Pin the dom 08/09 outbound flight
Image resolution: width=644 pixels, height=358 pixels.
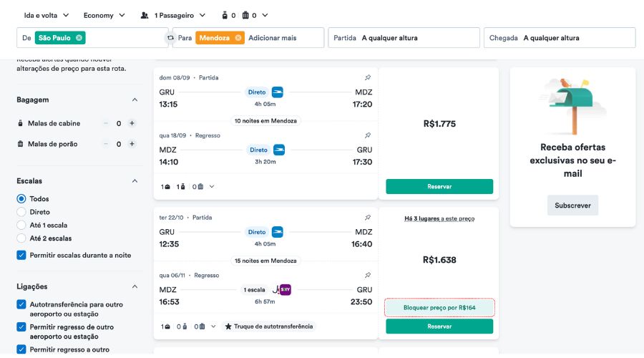(x=368, y=77)
